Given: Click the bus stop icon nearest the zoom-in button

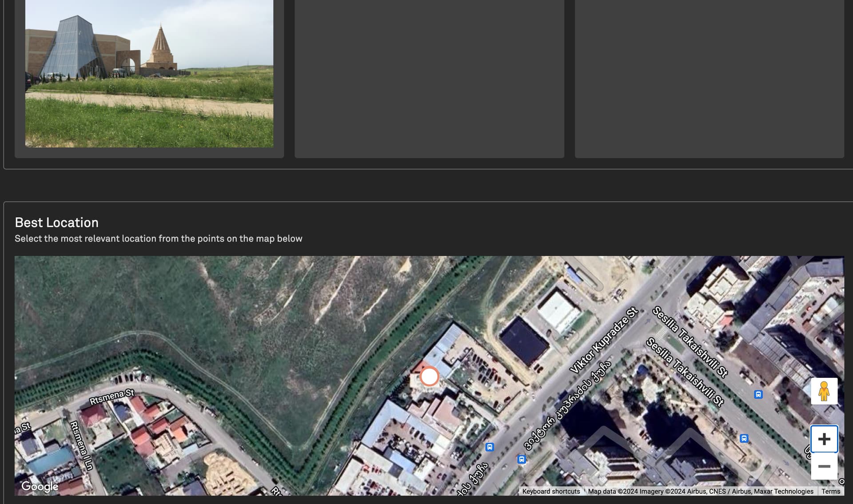Looking at the screenshot, I should [x=744, y=439].
